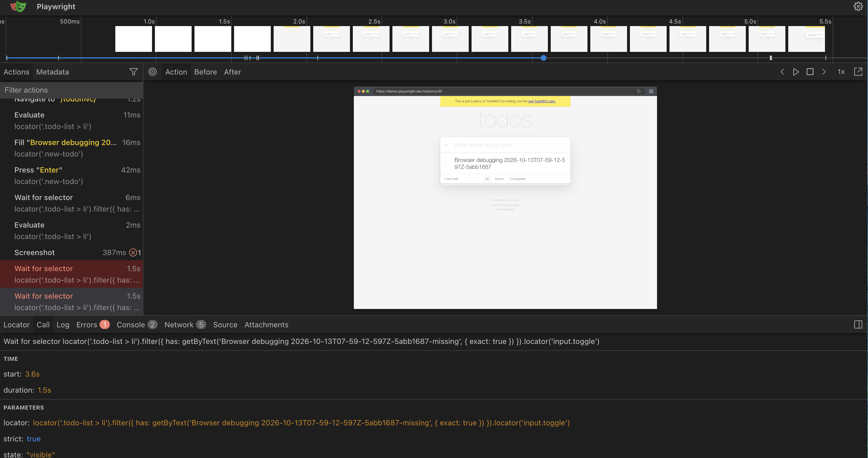The height and width of the screenshot is (458, 868).
Task: Switch to the Metadata tab
Action: (52, 72)
